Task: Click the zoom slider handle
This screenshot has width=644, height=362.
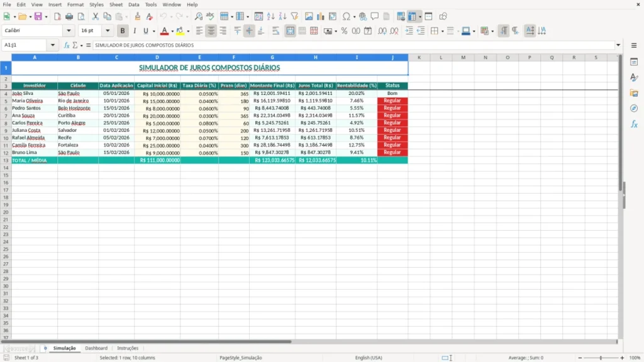Action: 601,358
